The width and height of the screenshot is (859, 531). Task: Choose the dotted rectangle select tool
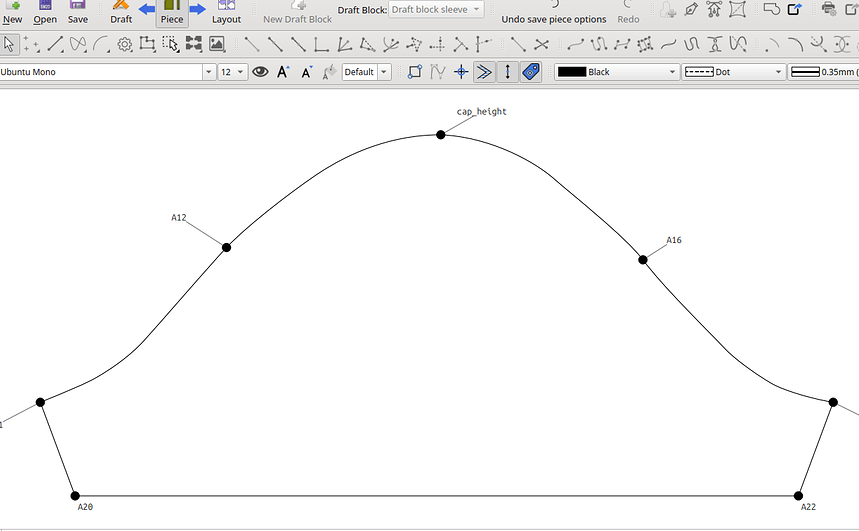pyautogui.click(x=170, y=44)
